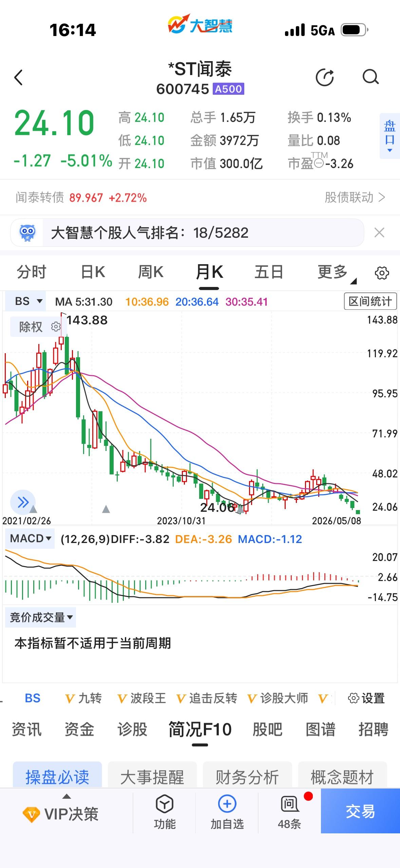Open the 资讯 tab
This screenshot has height=868, width=400.
[x=26, y=729]
